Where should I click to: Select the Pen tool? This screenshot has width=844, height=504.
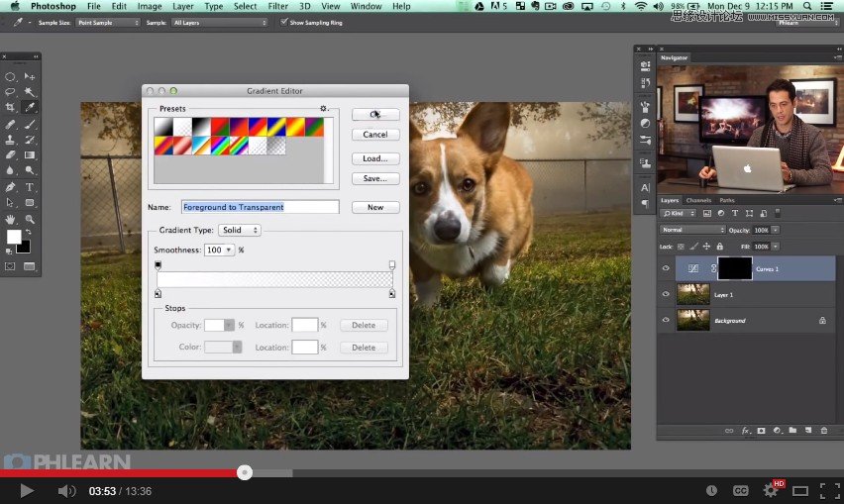tap(10, 187)
